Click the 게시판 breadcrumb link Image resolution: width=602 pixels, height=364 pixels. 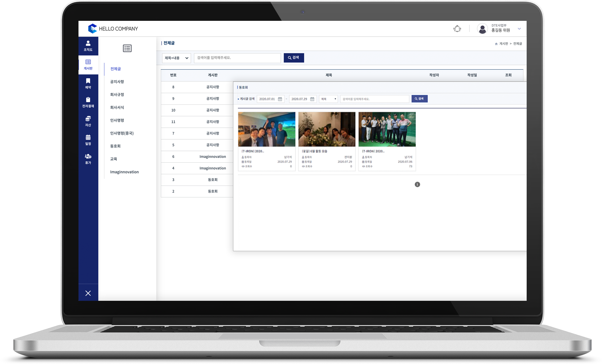[503, 44]
